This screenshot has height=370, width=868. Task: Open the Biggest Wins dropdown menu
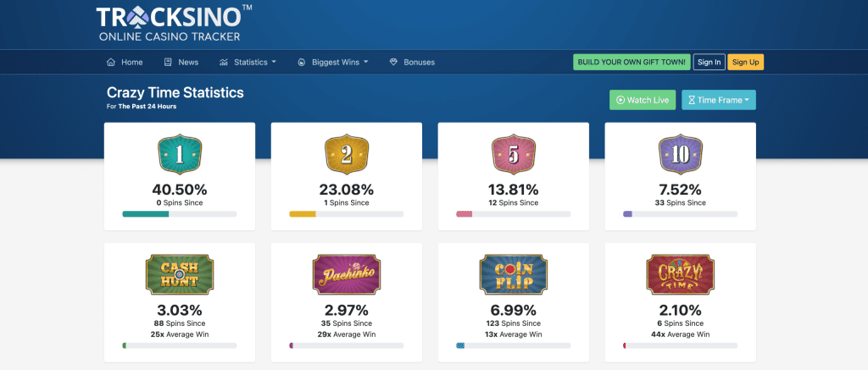tap(332, 62)
